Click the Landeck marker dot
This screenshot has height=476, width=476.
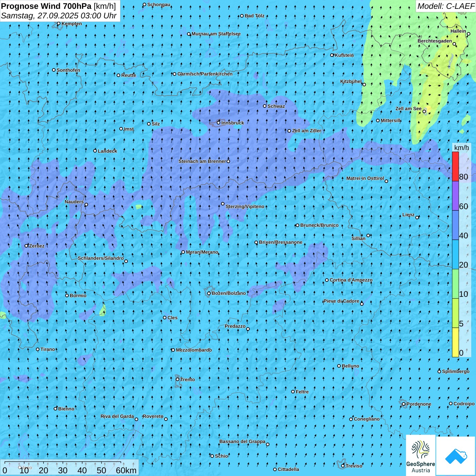(x=95, y=151)
